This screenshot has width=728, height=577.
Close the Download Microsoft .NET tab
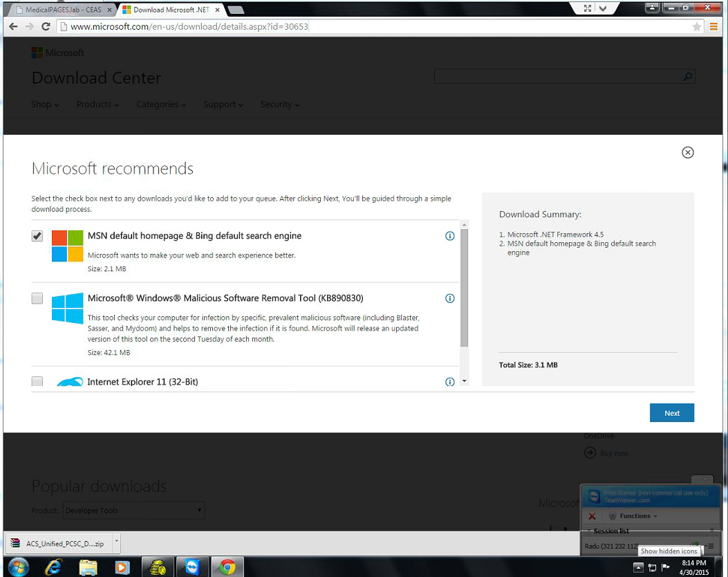[217, 10]
